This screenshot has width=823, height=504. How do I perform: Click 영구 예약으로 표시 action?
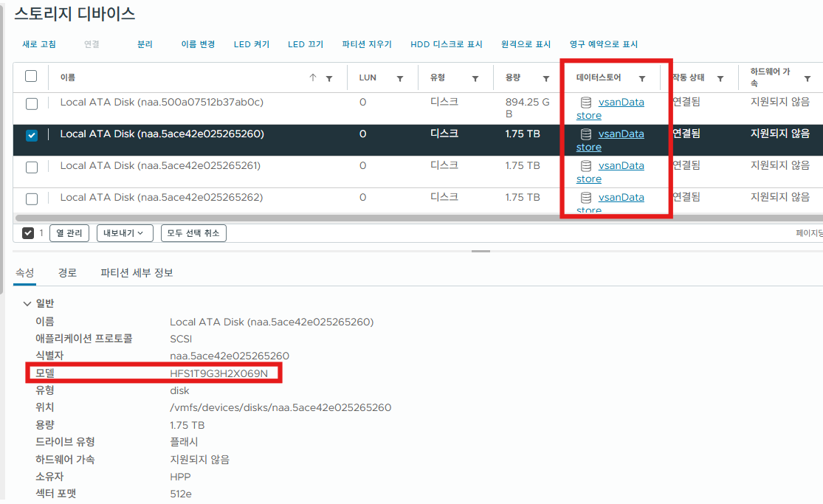(604, 44)
